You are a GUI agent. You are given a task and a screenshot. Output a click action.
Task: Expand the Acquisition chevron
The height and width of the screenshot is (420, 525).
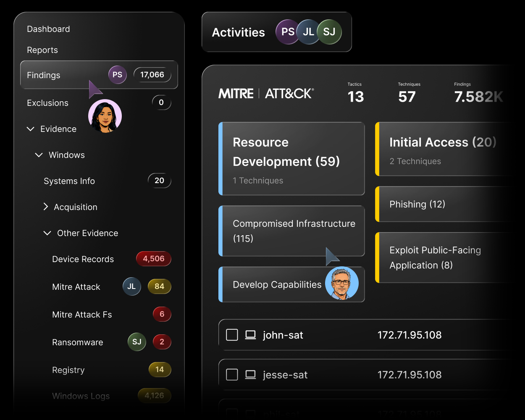(x=46, y=207)
